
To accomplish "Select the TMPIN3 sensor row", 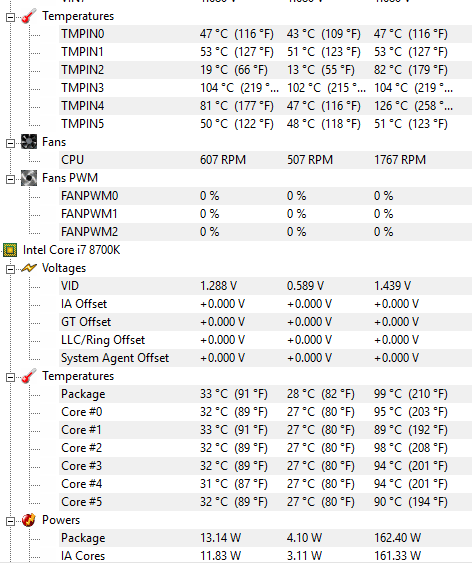I will pos(266,88).
